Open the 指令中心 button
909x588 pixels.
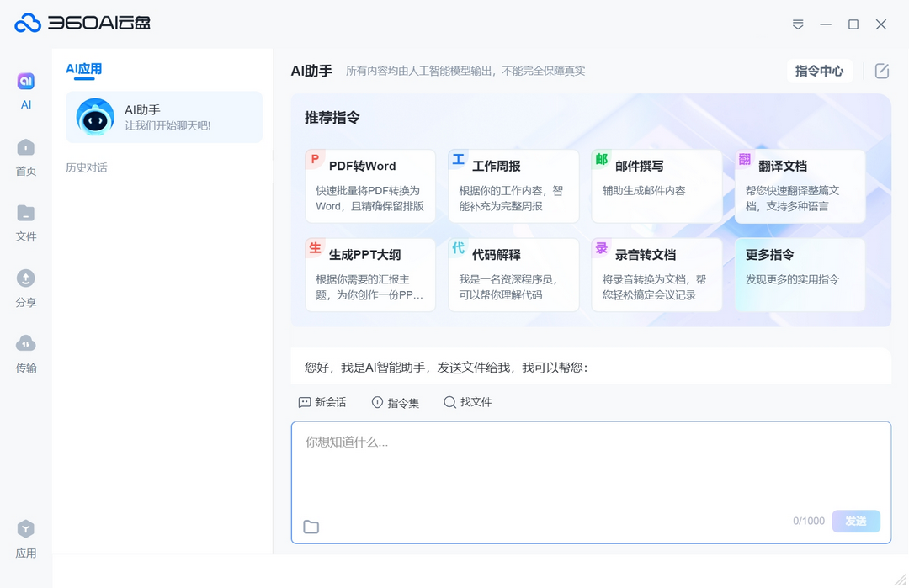coord(820,72)
